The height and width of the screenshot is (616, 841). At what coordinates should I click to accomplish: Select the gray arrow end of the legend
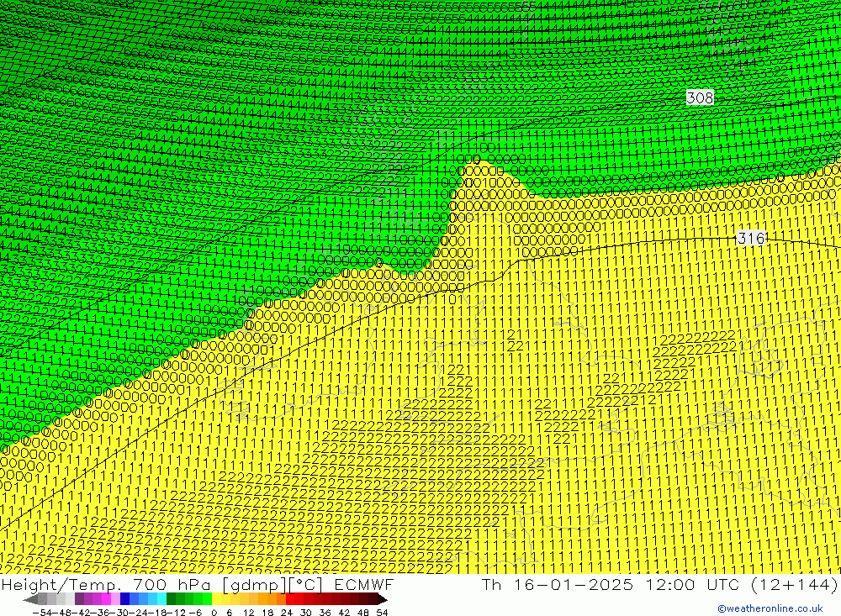coord(30,599)
